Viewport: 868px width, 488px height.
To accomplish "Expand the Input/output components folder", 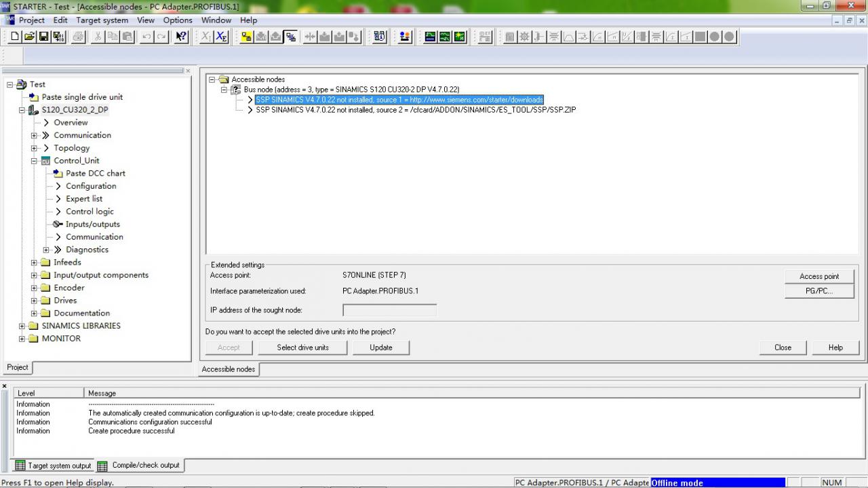I will pyautogui.click(x=34, y=275).
